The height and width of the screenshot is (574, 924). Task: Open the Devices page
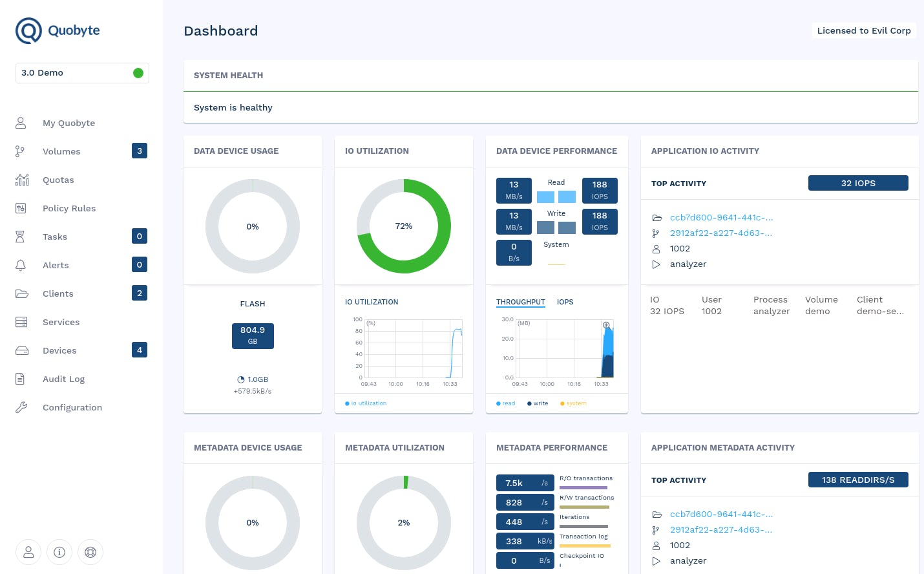[x=59, y=350]
